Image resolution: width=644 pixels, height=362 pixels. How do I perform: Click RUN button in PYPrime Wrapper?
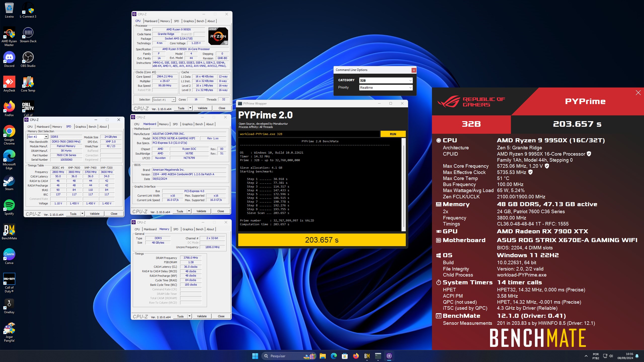click(393, 134)
